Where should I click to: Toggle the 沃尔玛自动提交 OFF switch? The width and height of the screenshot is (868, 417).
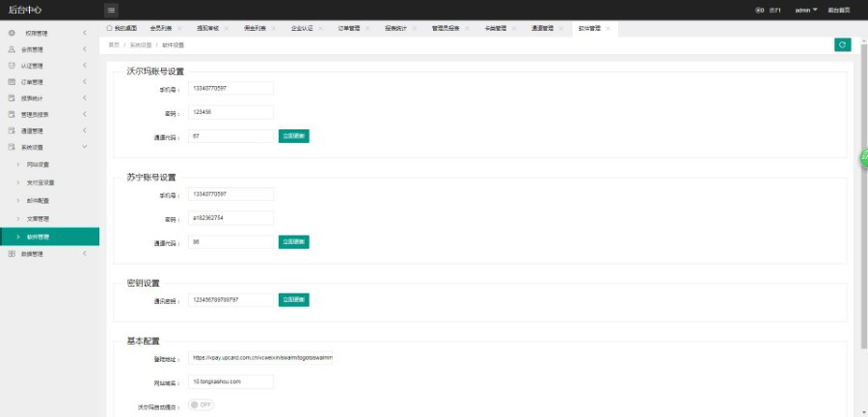coord(201,404)
